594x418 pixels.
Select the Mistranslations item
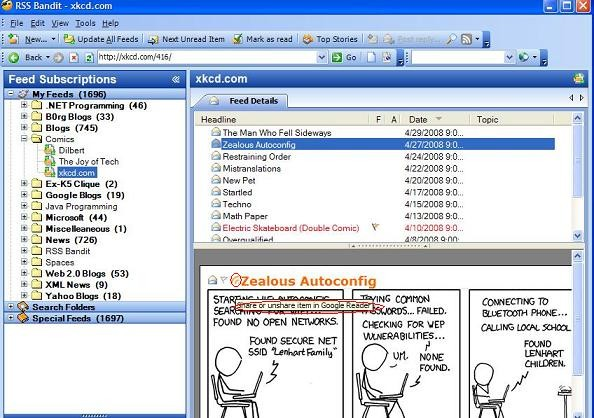252,169
